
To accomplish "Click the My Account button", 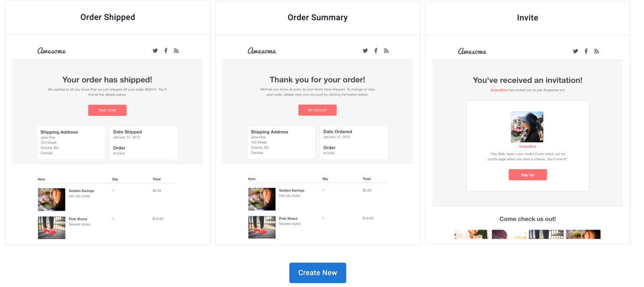I will pos(317,110).
